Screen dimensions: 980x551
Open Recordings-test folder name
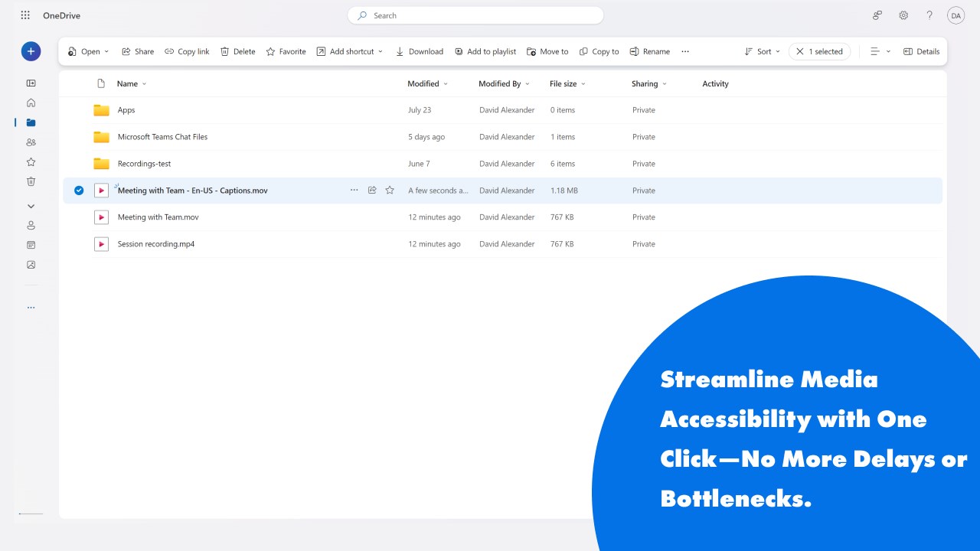pos(144,164)
